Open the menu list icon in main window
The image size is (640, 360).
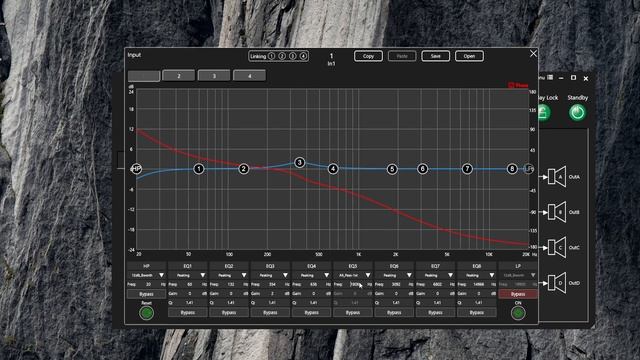tap(550, 78)
